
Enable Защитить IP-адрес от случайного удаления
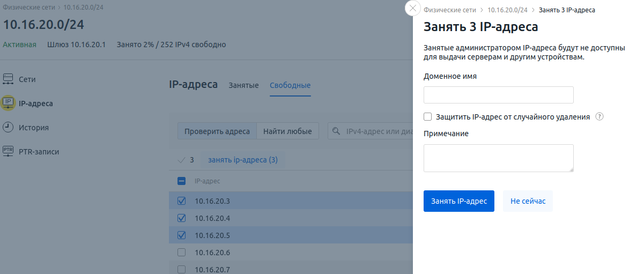point(427,116)
